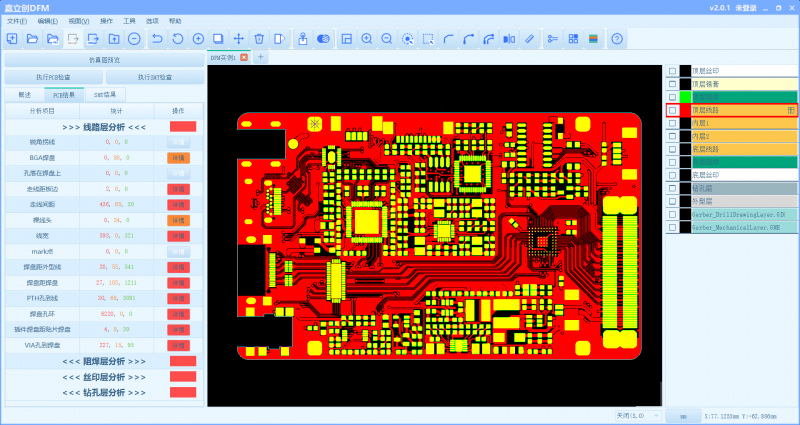This screenshot has height=425, width=800.
Task: Toggle Gerber_MechanicalLayer.GME checkbox
Action: [x=672, y=227]
